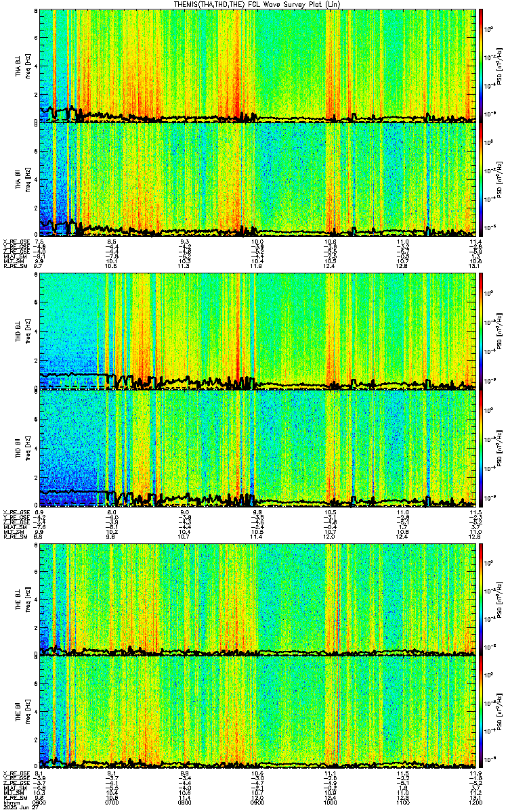
Task: Click the 'THD B⊥ freq [Hz]' axis label
Action: tap(22, 331)
